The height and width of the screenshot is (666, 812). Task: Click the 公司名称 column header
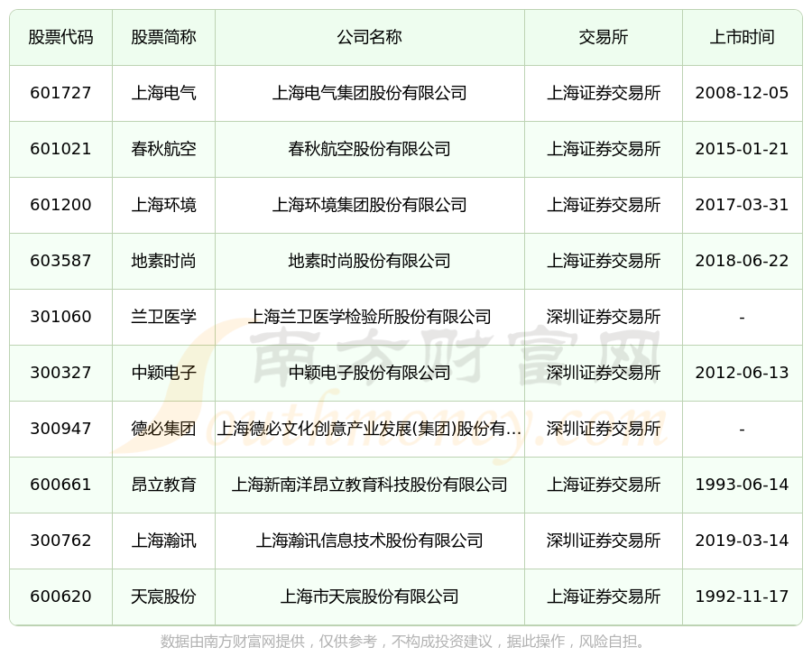(x=370, y=37)
